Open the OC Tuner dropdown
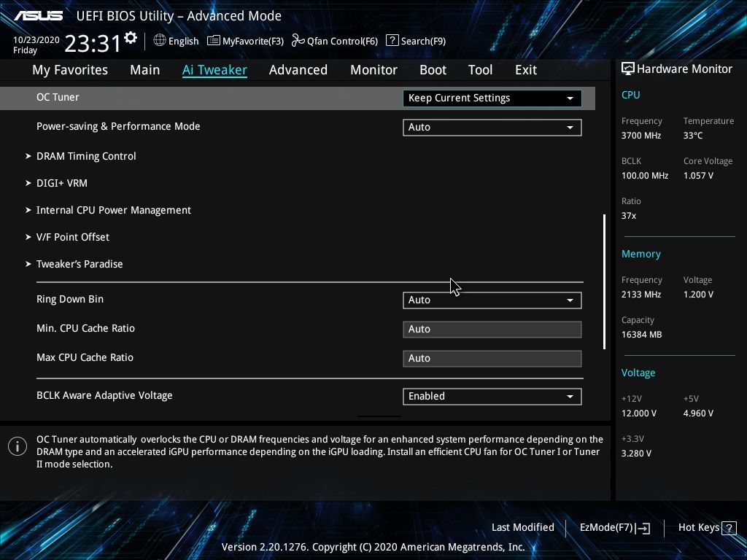This screenshot has height=560, width=747. tap(492, 98)
